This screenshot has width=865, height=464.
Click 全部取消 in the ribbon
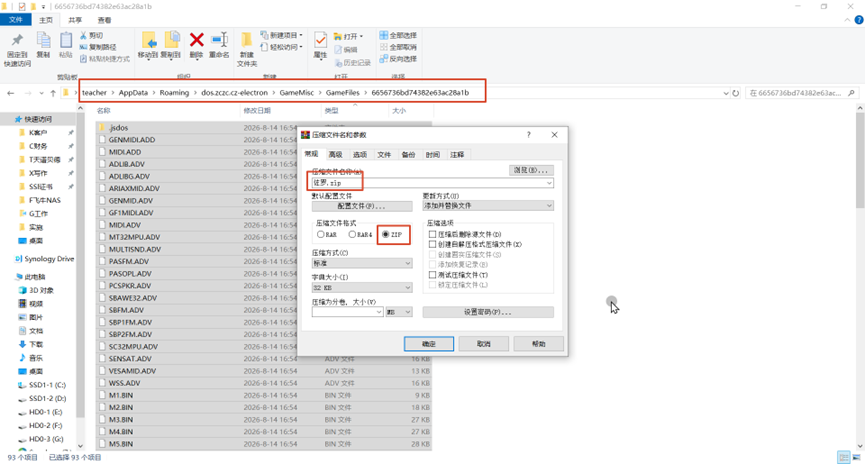tap(398, 47)
